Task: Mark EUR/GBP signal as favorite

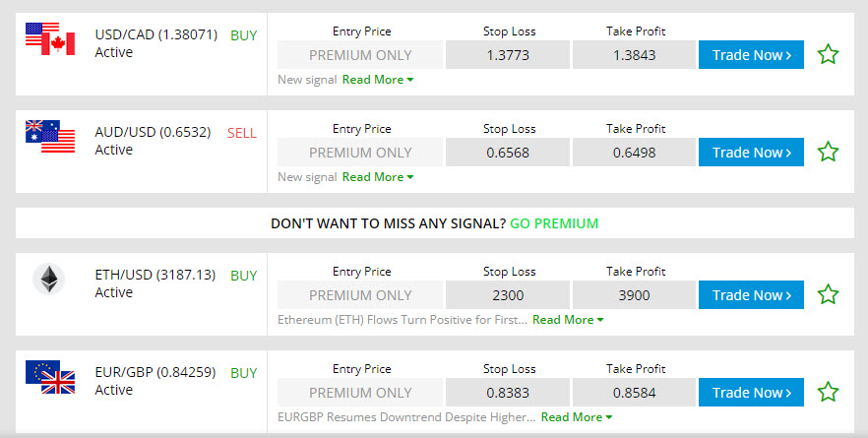Action: 829,392
